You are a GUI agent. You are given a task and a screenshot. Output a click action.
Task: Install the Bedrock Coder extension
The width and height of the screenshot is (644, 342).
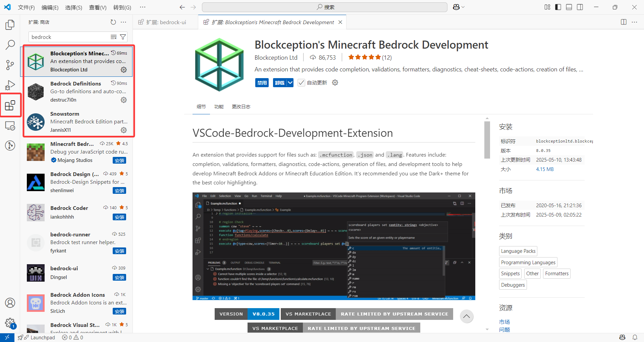click(x=119, y=217)
